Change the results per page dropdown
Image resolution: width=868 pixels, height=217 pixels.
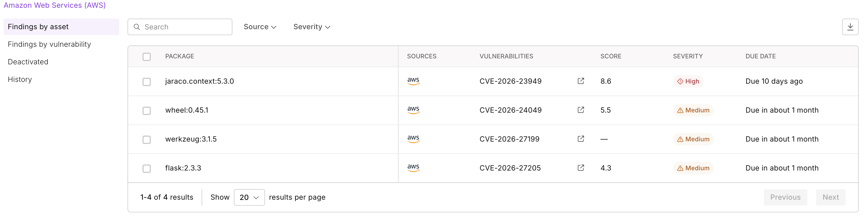[249, 197]
